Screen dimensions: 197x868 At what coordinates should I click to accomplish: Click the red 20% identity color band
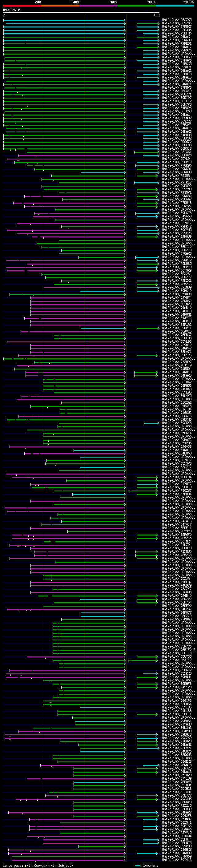(22, 6)
